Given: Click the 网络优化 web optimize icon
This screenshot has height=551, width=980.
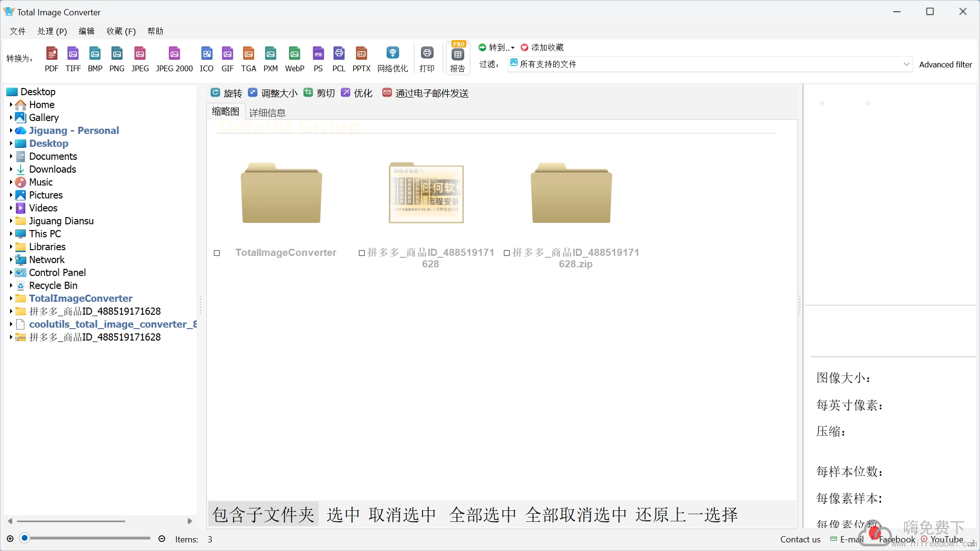Looking at the screenshot, I should click(393, 59).
